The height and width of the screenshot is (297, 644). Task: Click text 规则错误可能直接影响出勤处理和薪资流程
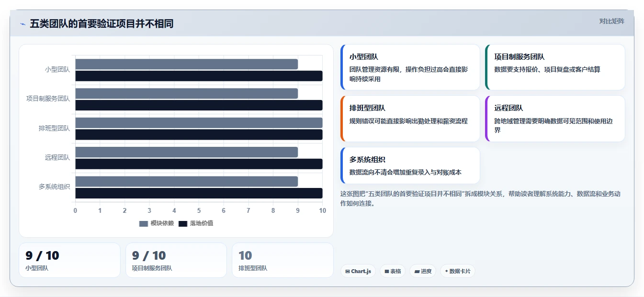(x=408, y=121)
